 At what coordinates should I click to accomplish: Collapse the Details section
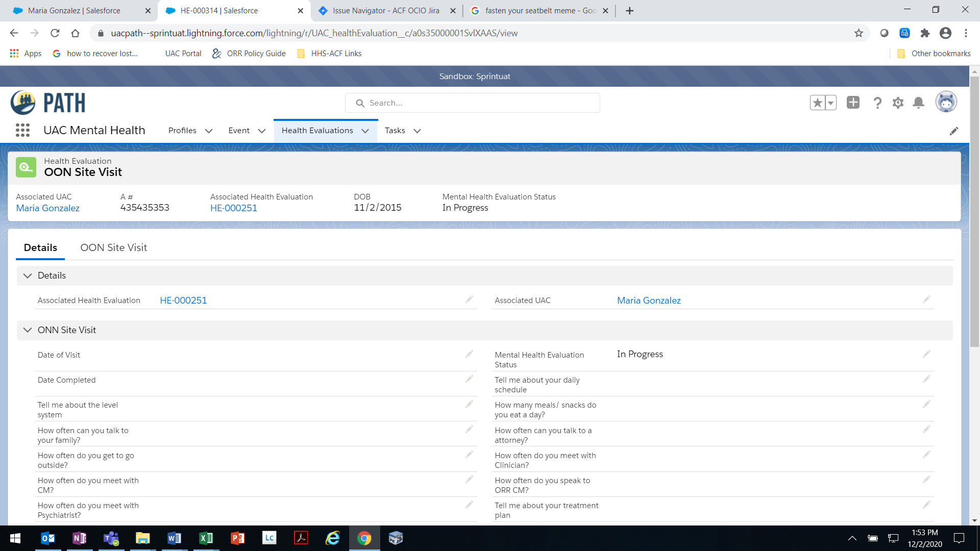tap(28, 275)
